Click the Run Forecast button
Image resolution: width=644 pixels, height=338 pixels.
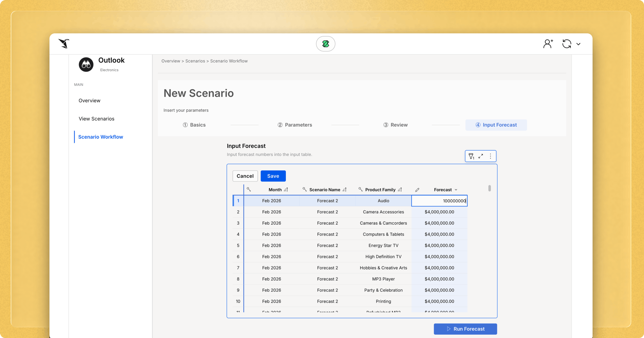click(x=465, y=329)
